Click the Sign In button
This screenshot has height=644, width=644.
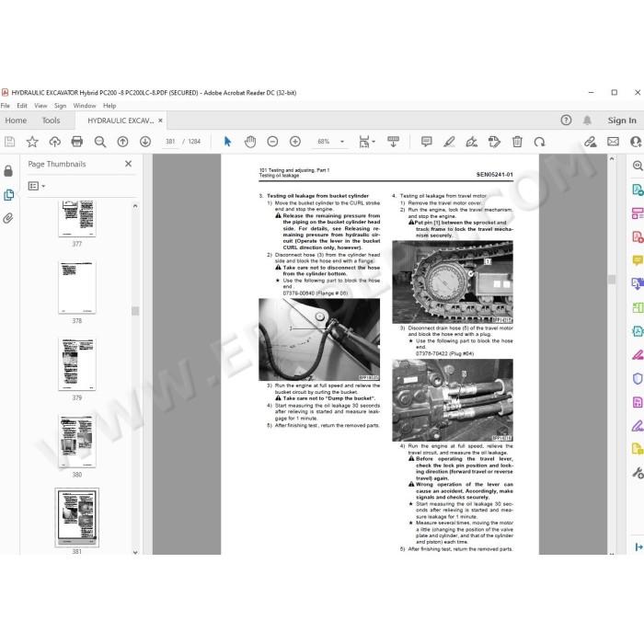pos(622,121)
